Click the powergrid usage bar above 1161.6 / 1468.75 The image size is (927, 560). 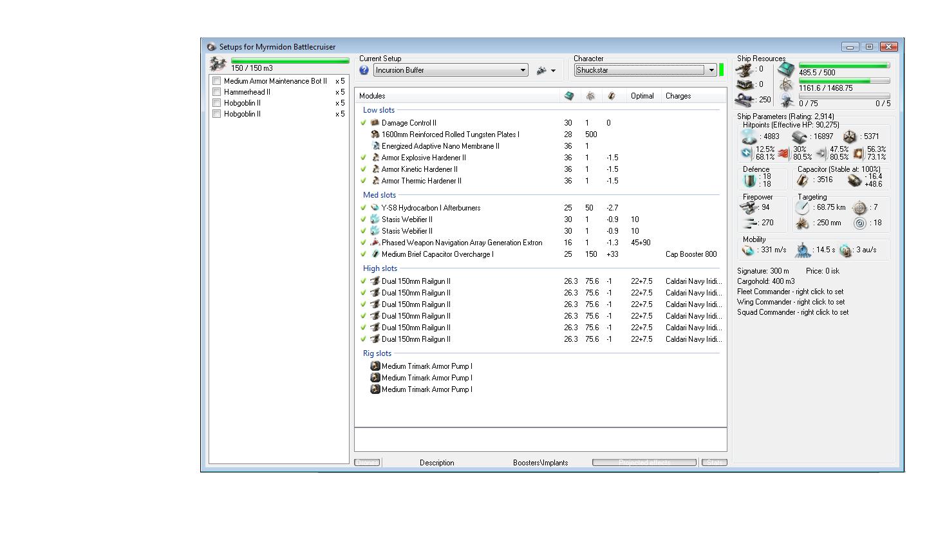point(845,81)
